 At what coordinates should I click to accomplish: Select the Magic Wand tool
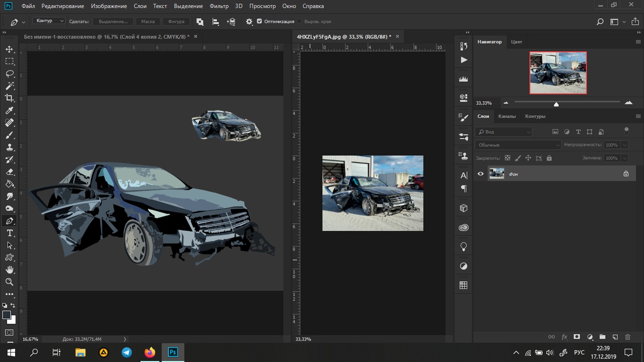coord(9,86)
